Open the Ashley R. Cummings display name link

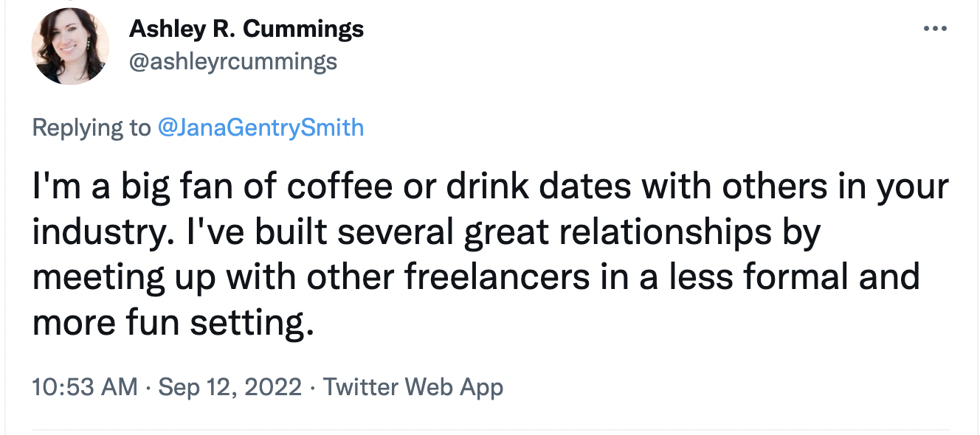246,29
